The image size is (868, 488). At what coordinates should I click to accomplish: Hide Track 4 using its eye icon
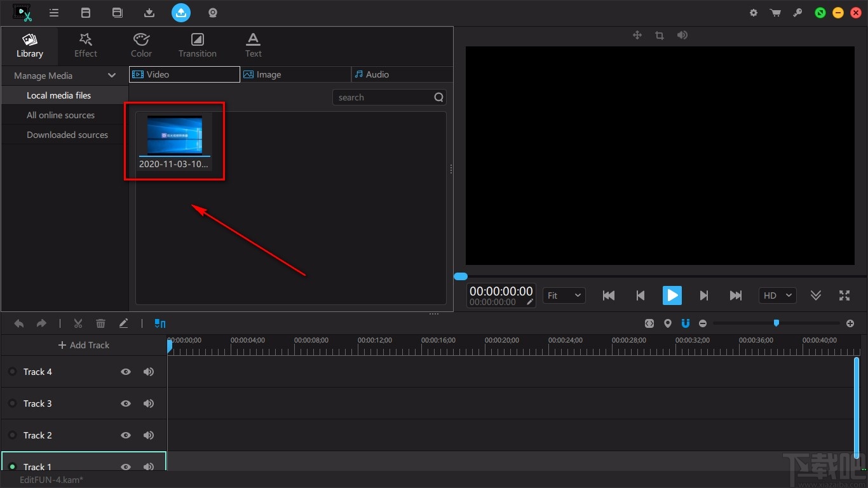126,372
